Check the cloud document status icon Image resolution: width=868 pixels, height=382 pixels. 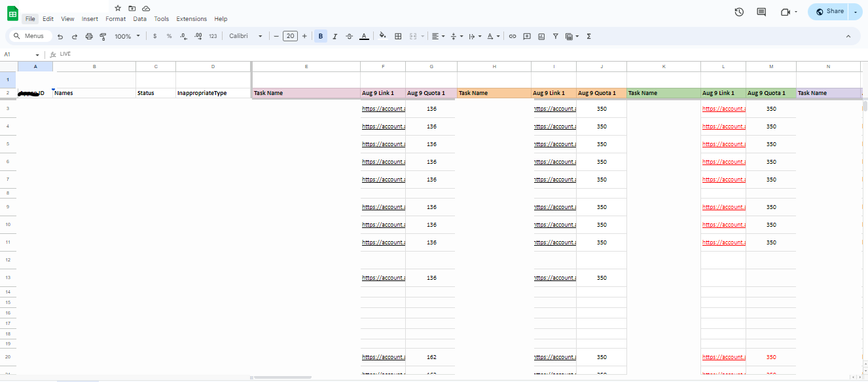click(146, 8)
